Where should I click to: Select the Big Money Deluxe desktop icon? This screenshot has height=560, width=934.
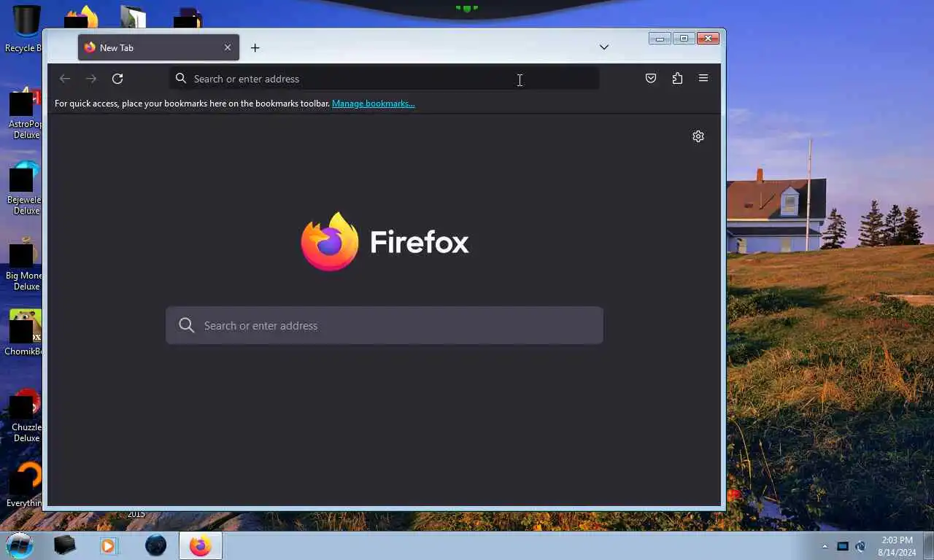tap(25, 265)
